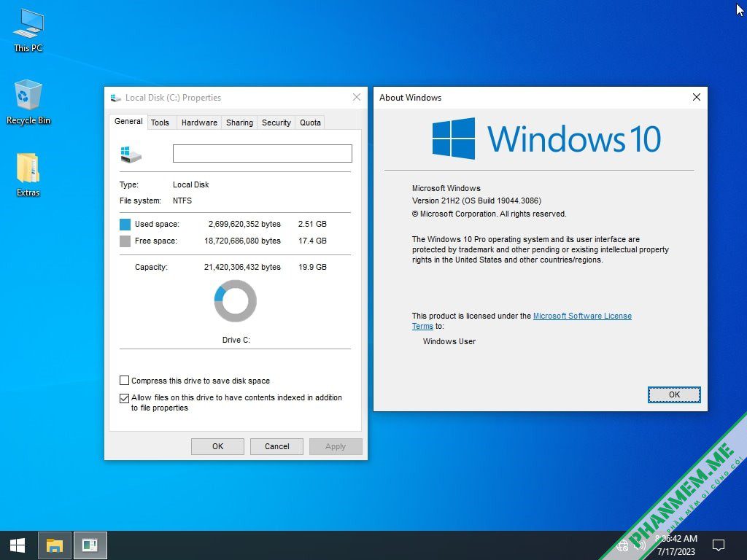Click the Drive C: label under chart
The width and height of the screenshot is (747, 560).
[236, 340]
